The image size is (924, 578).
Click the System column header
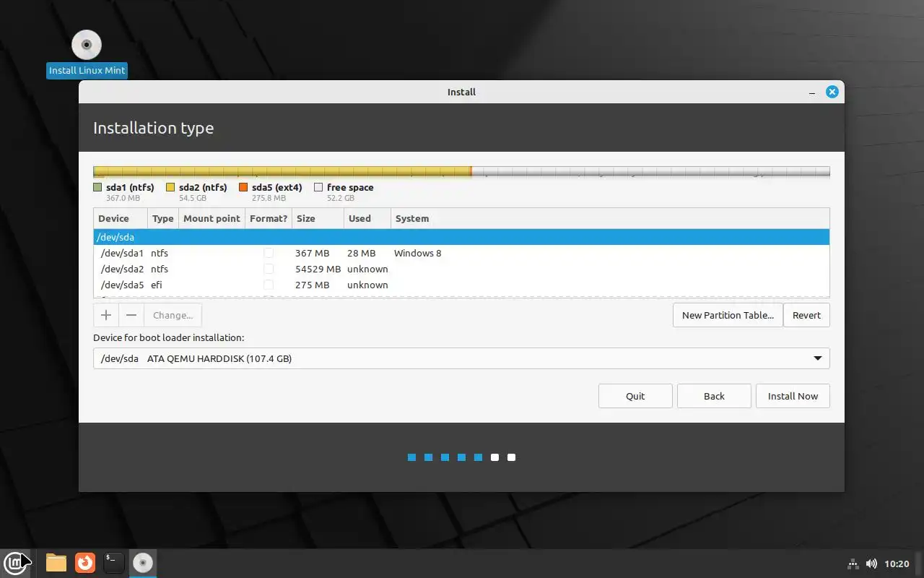pyautogui.click(x=610, y=218)
